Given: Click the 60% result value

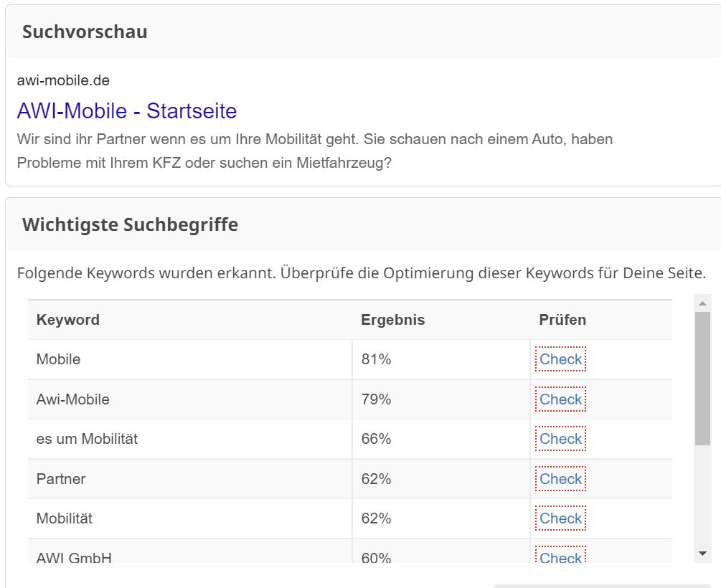Looking at the screenshot, I should [376, 557].
